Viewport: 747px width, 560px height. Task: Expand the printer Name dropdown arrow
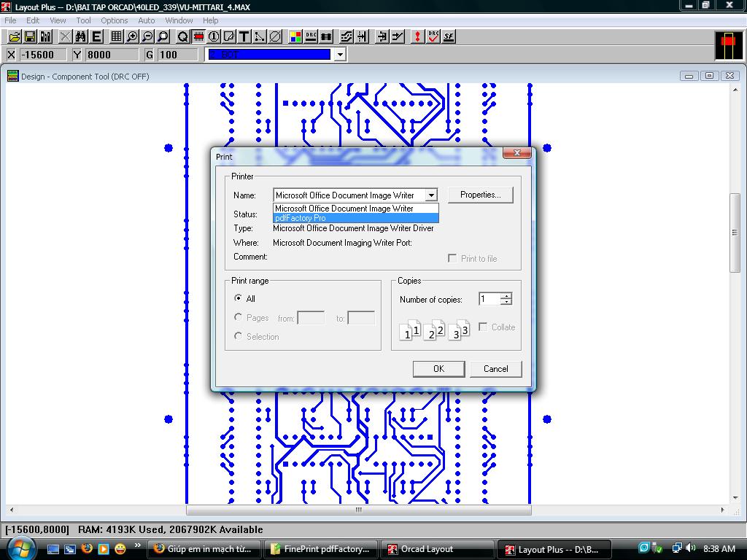point(430,195)
